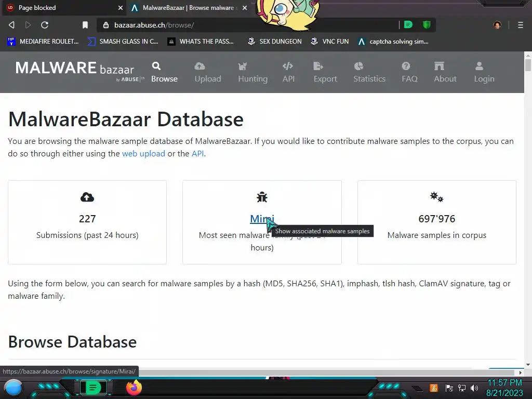Viewport: 532px width, 399px height.
Task: Click the vertical scrollbar thumb
Action: [x=528, y=65]
